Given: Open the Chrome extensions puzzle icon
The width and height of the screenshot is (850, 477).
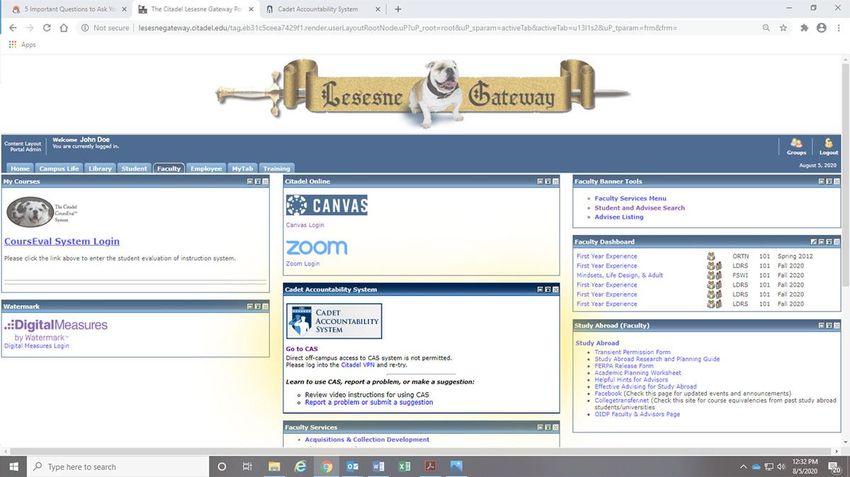Looking at the screenshot, I should coord(804,28).
